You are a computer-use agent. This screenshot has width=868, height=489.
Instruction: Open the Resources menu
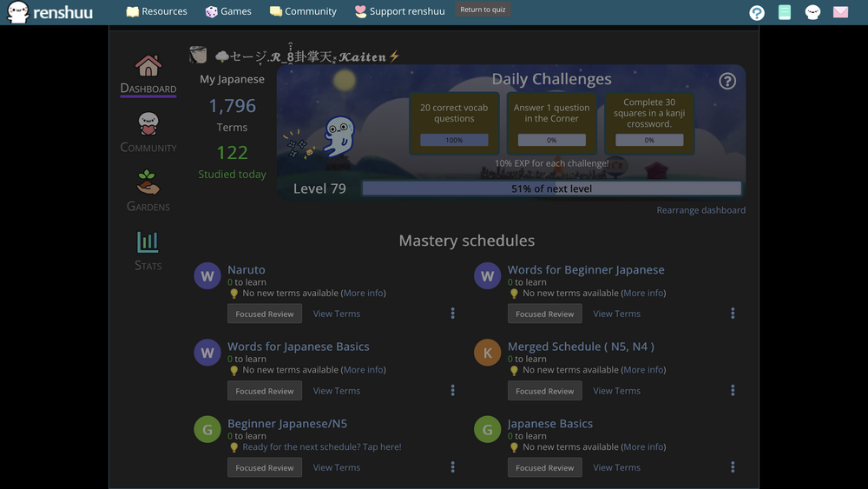coord(156,12)
